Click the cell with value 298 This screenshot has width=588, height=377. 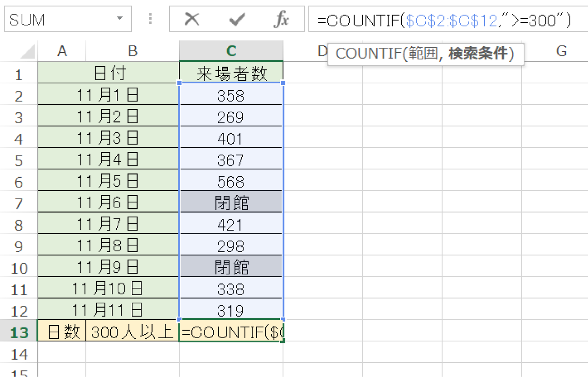(x=231, y=245)
